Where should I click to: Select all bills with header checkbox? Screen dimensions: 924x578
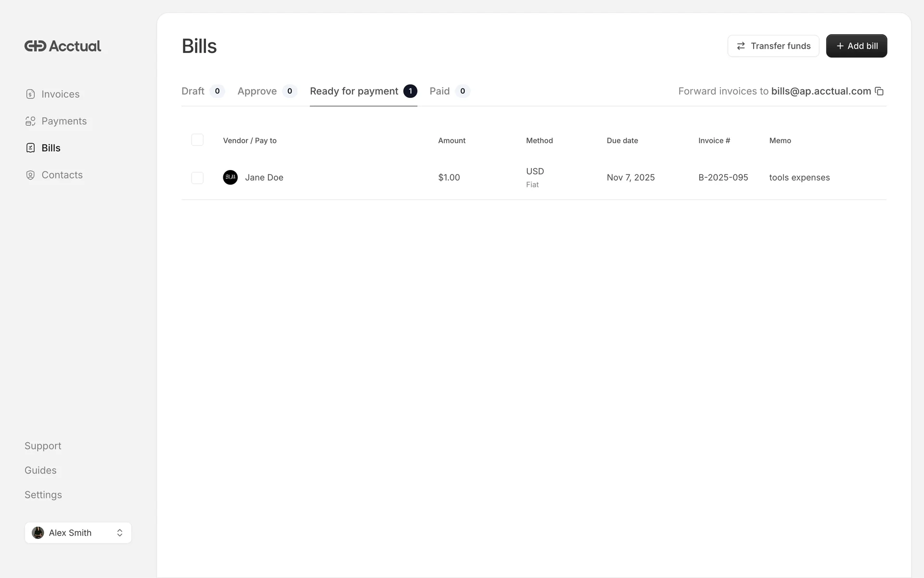pyautogui.click(x=197, y=140)
